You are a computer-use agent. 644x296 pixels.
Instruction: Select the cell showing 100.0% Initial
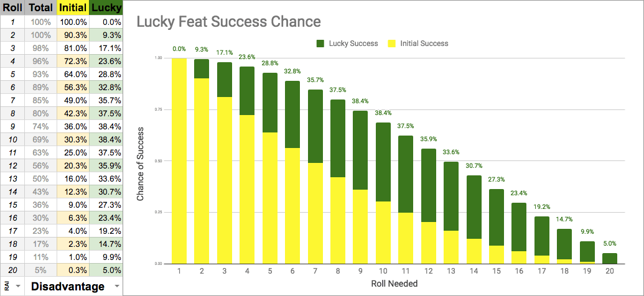(x=73, y=22)
